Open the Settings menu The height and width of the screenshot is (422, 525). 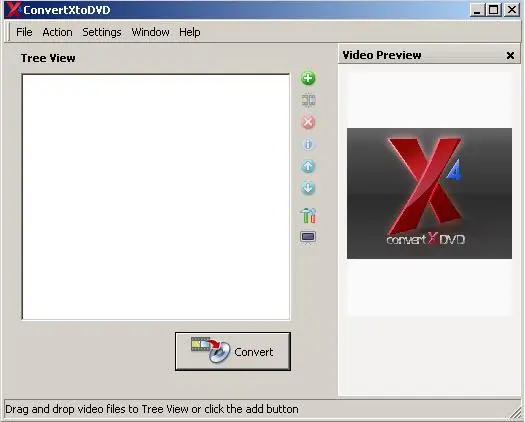click(102, 32)
